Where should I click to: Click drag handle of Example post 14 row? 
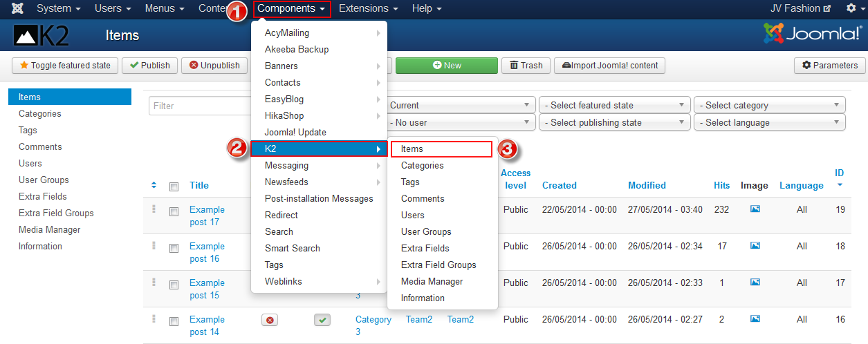click(x=154, y=318)
